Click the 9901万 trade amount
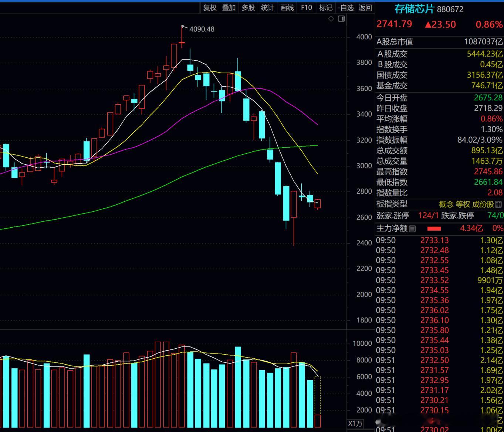This screenshot has width=504, height=432. click(x=490, y=280)
